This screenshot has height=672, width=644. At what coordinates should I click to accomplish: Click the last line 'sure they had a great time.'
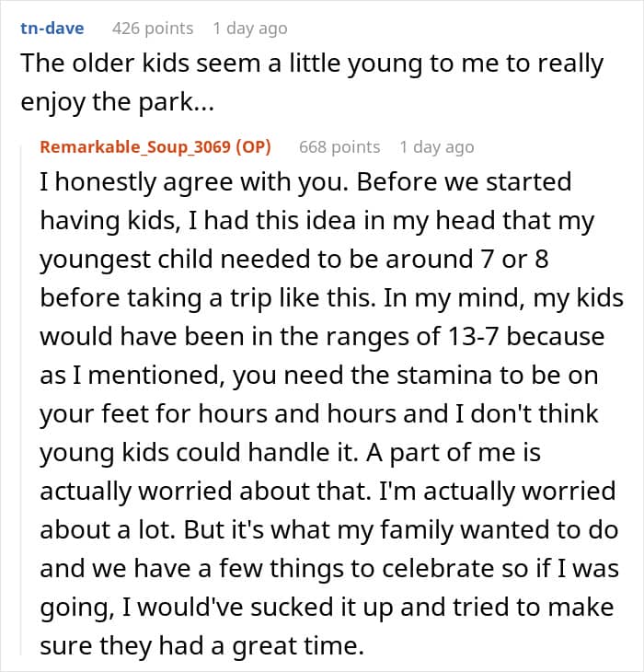click(201, 647)
